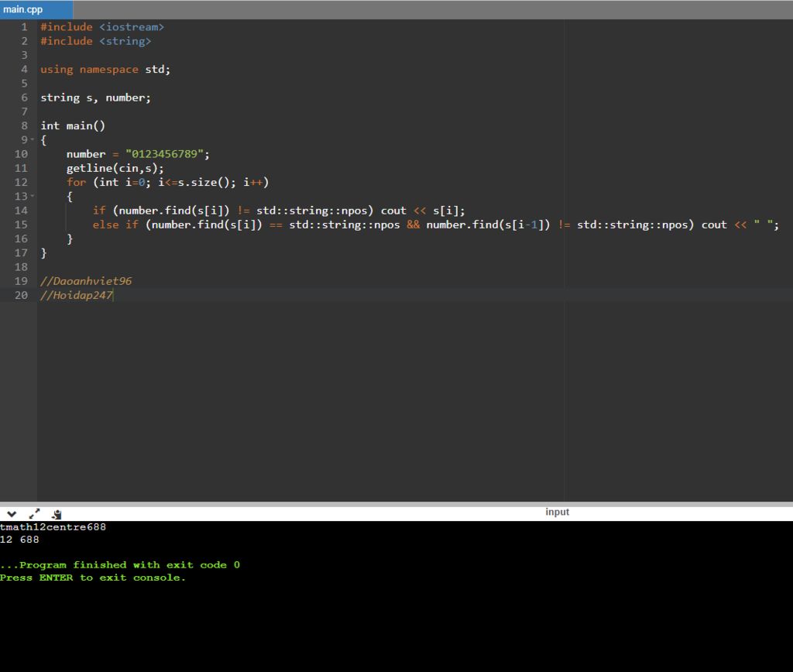Click 'getline(cin,s);' statement

click(115, 168)
